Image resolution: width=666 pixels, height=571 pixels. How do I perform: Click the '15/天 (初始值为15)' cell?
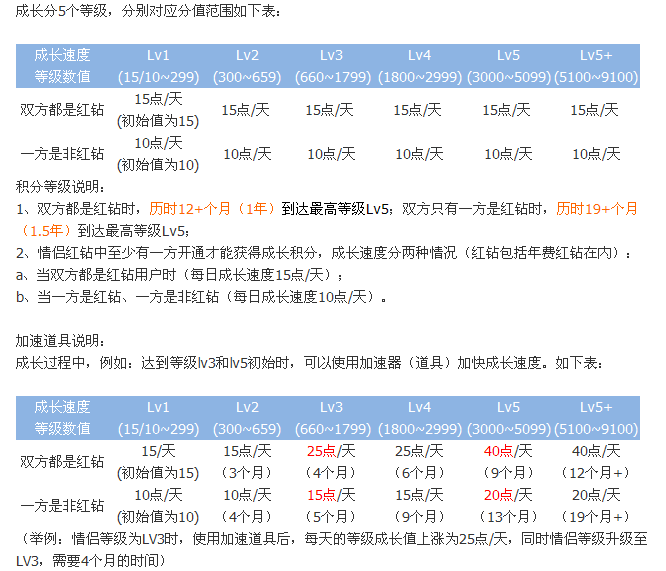pos(158,462)
